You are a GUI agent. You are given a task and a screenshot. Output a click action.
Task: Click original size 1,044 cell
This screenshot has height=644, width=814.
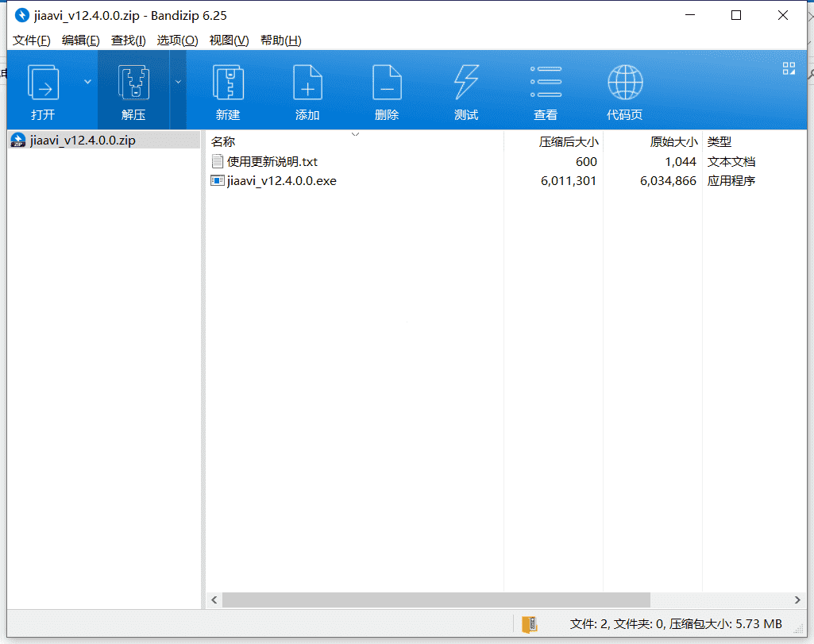pyautogui.click(x=681, y=162)
